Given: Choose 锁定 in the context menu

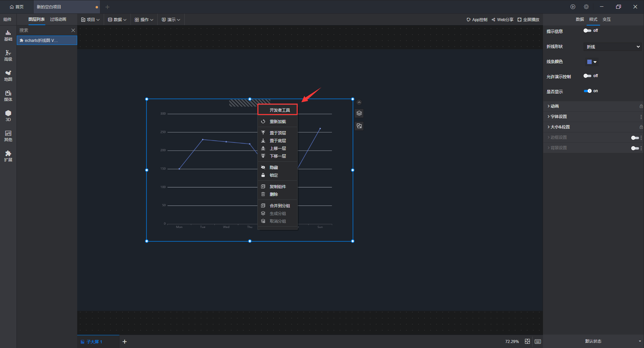Looking at the screenshot, I should (278, 175).
